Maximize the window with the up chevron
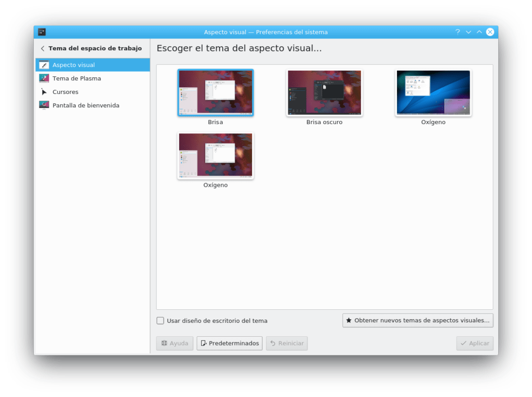Image resolution: width=532 pixels, height=397 pixels. (x=479, y=32)
